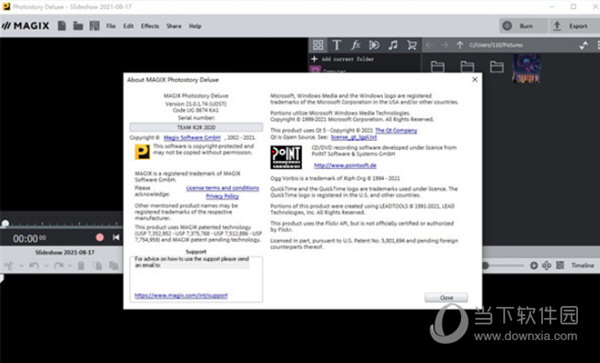This screenshot has width=600, height=363.
Task: Click the preview playback position marker
Action: (5, 223)
